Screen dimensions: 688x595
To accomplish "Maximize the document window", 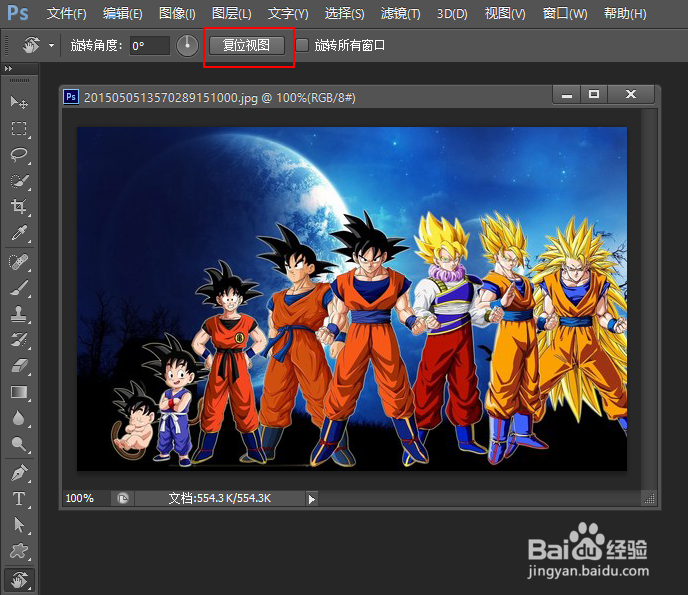I will click(x=594, y=94).
